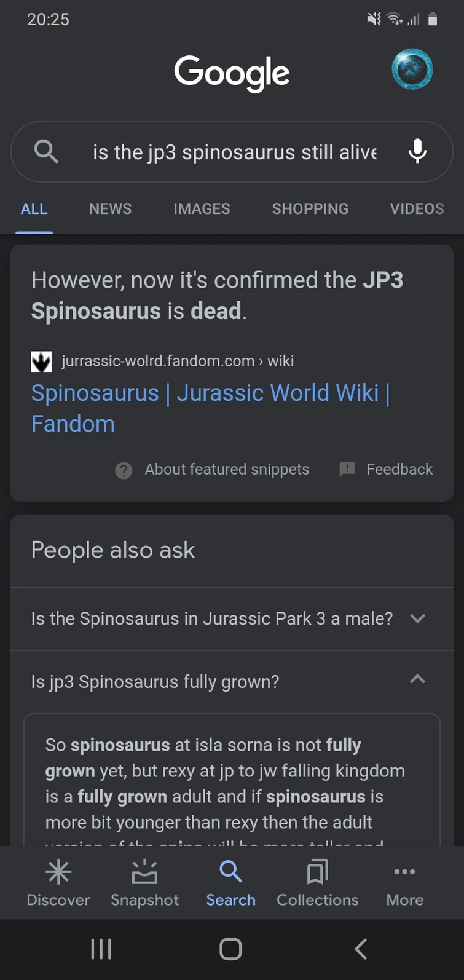
Task: Tap the microphone icon for voice search
Action: (417, 151)
